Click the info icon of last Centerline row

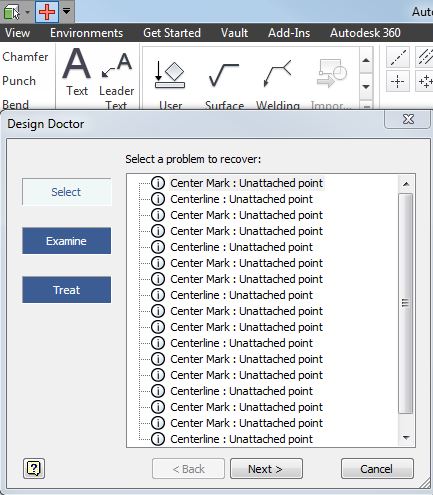tap(158, 439)
